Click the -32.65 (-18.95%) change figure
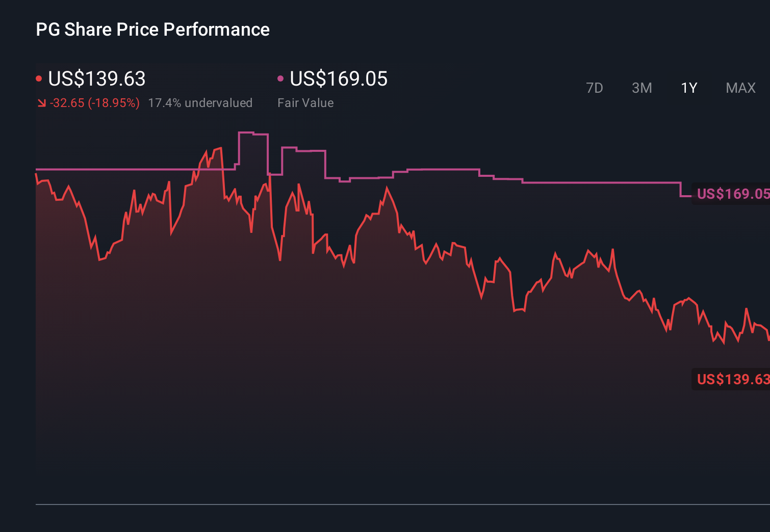The width and height of the screenshot is (770, 532). pos(94,103)
